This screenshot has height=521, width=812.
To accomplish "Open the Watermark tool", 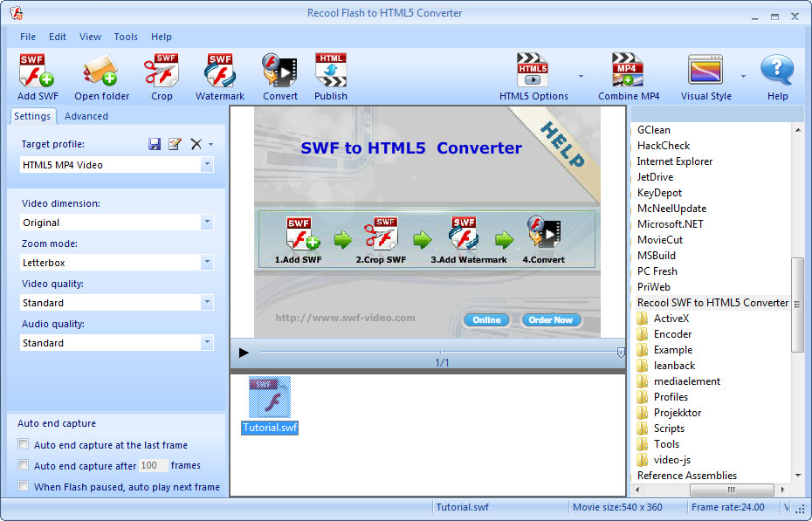I will click(x=220, y=70).
